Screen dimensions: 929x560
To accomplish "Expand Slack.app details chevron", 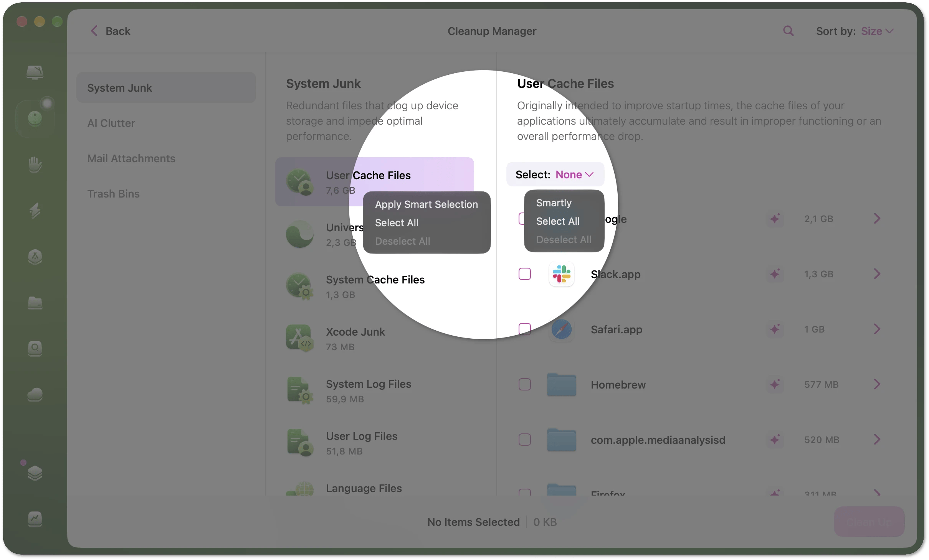I will [x=877, y=274].
